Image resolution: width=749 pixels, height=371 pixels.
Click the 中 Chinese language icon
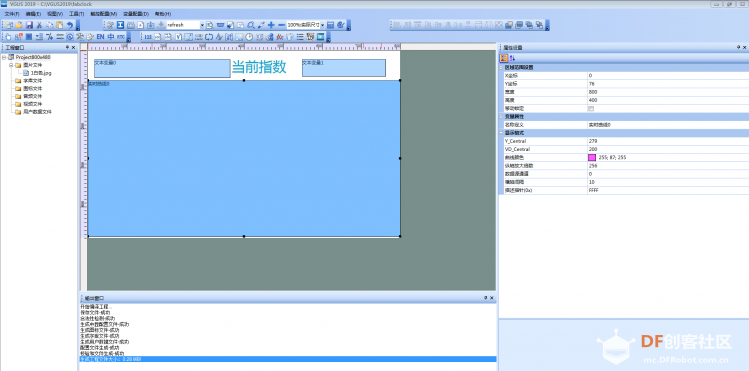point(111,36)
